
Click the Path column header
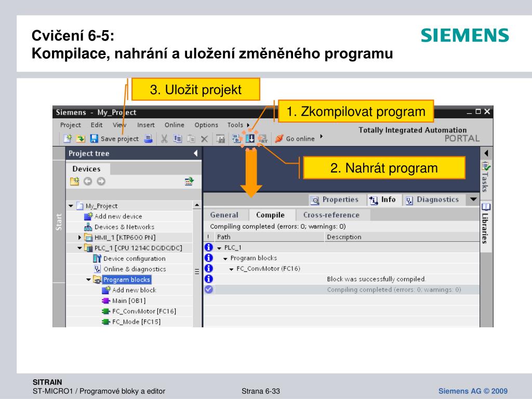point(223,237)
